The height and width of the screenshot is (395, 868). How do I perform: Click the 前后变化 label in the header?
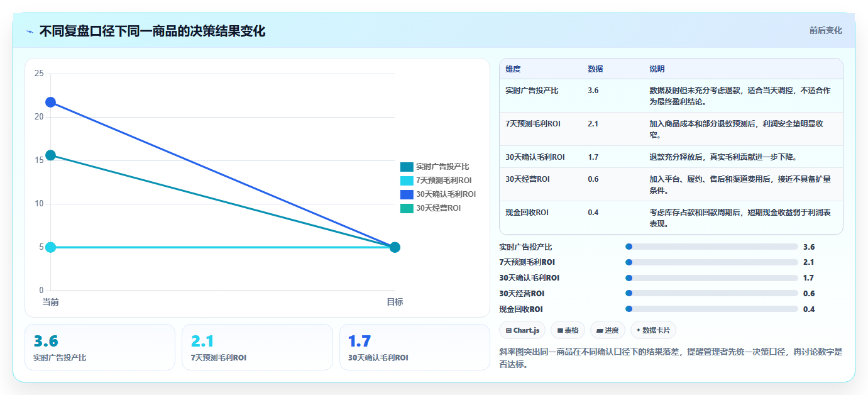click(x=825, y=31)
